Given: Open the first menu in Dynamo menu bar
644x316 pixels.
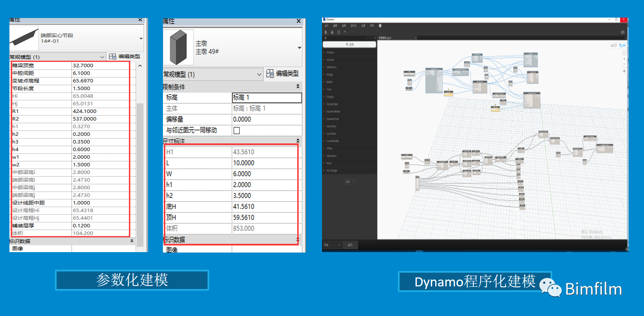Looking at the screenshot, I should click(x=326, y=26).
